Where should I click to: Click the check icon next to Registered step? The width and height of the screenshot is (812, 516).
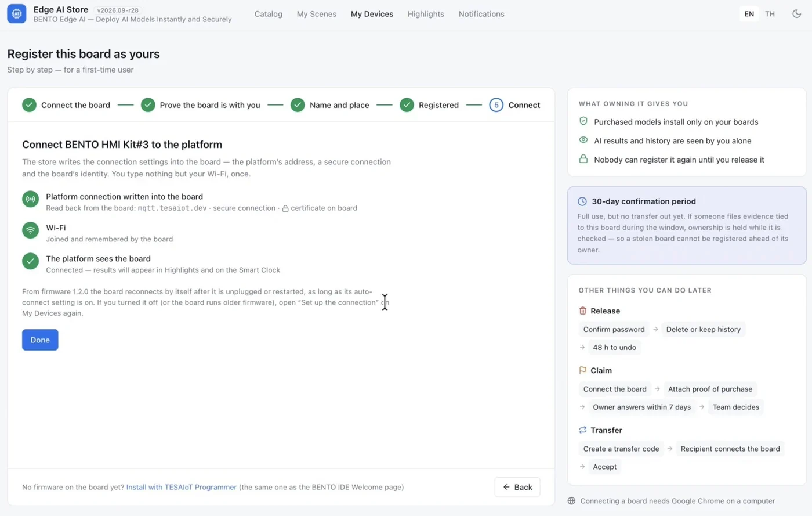tap(407, 105)
